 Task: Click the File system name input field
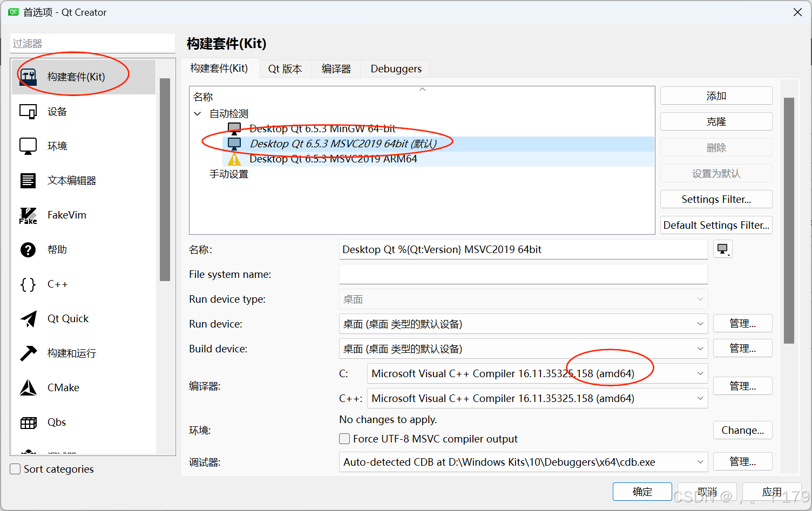(523, 274)
